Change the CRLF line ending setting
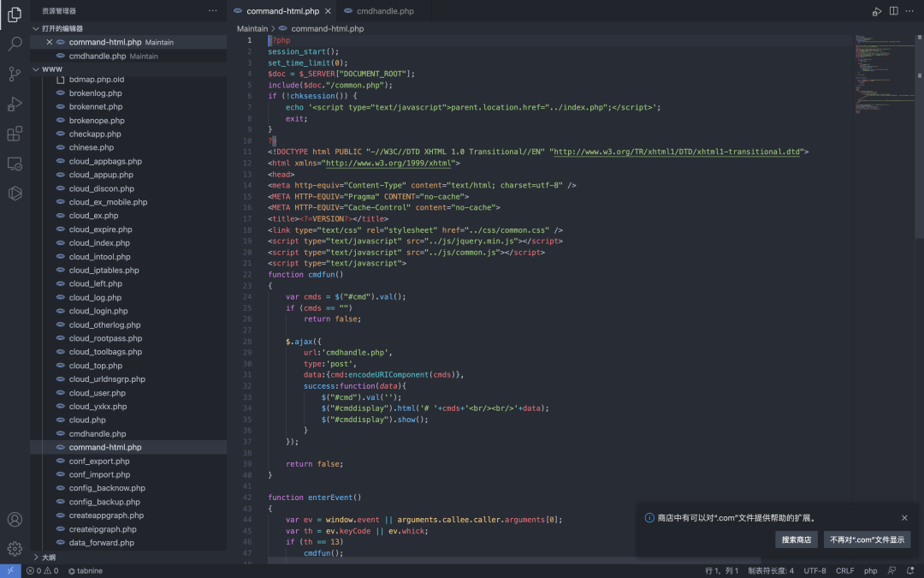924x578 pixels. tap(844, 571)
